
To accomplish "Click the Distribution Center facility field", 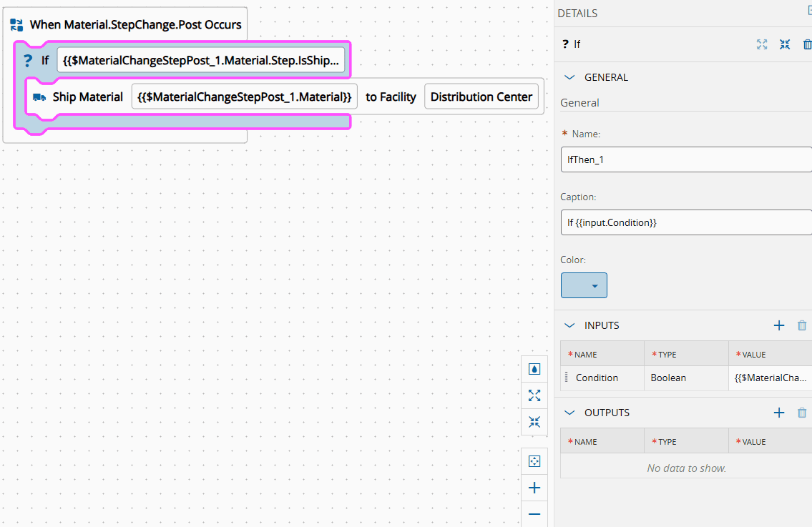I will point(481,97).
